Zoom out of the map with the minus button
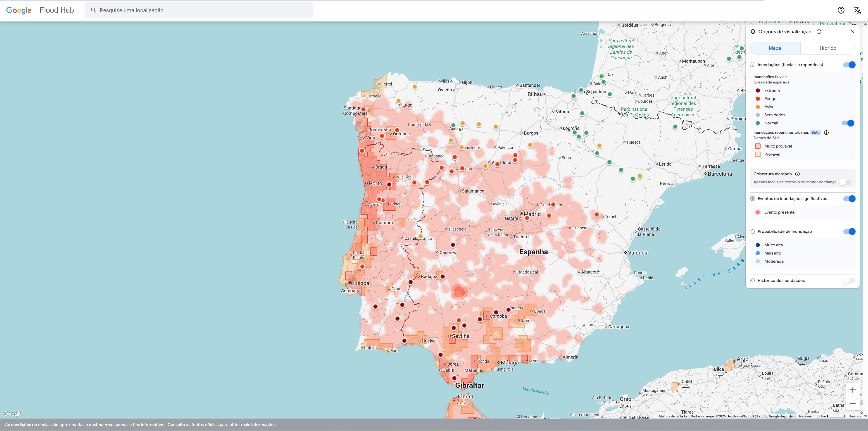The height and width of the screenshot is (431, 868). coord(852,404)
